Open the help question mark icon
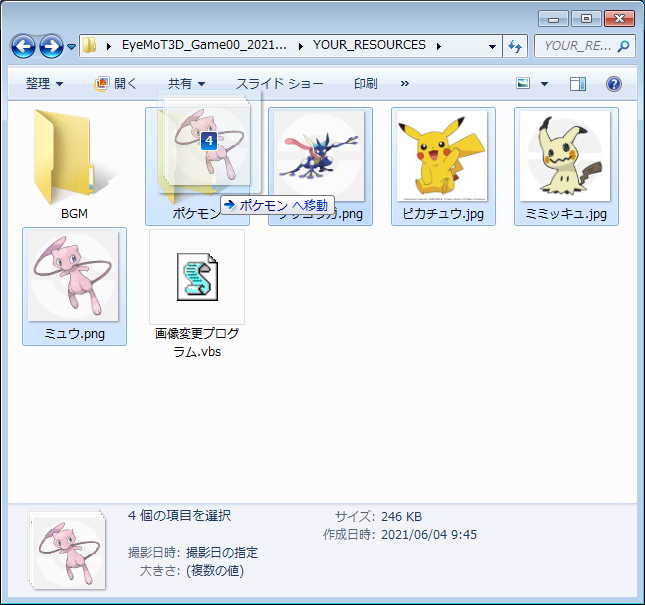 click(614, 84)
